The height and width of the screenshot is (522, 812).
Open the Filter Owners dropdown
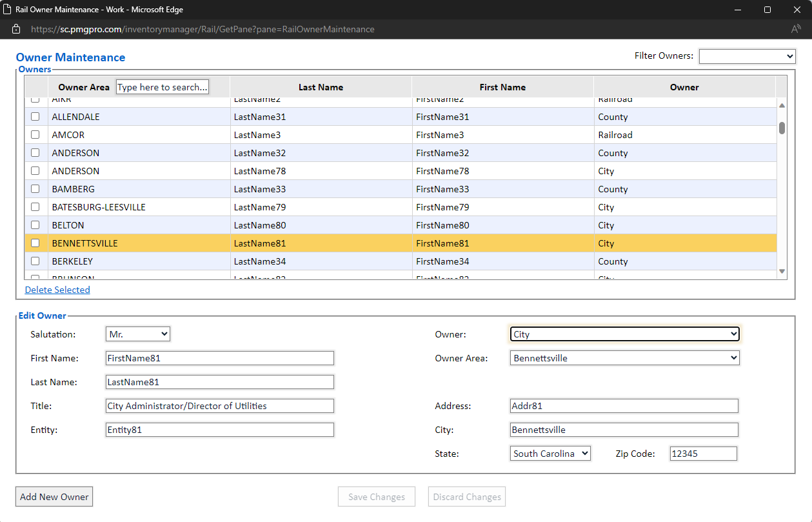point(748,57)
